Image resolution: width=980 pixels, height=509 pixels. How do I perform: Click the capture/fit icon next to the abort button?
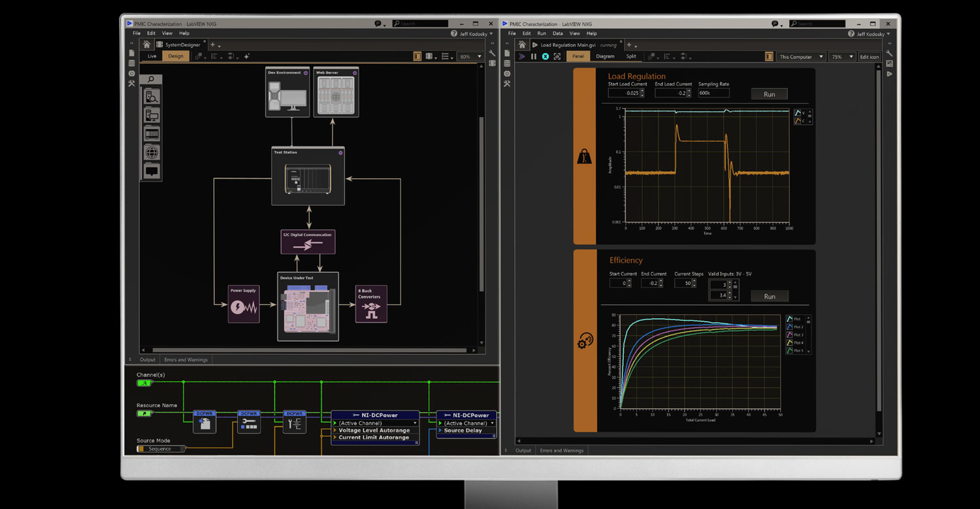557,56
